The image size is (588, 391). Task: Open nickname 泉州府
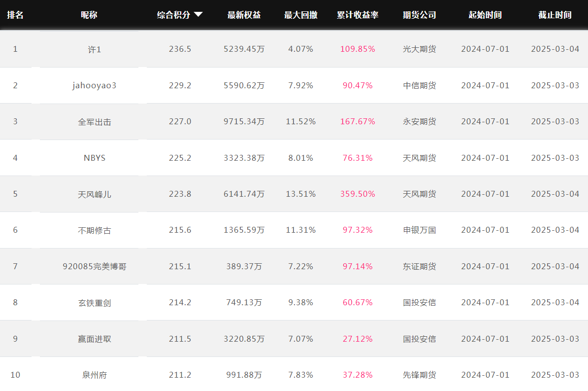pyautogui.click(x=95, y=375)
